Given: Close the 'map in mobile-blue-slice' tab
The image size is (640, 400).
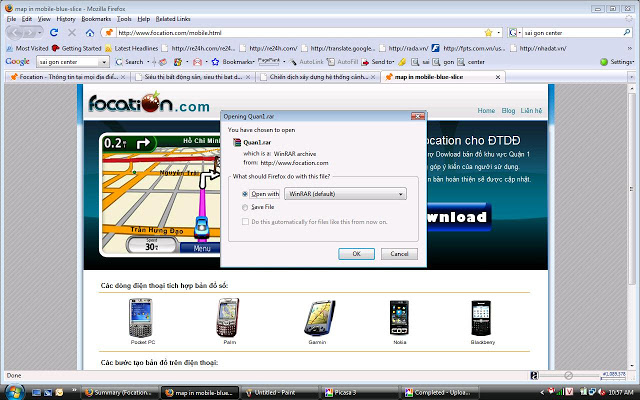Looking at the screenshot, I should point(498,77).
